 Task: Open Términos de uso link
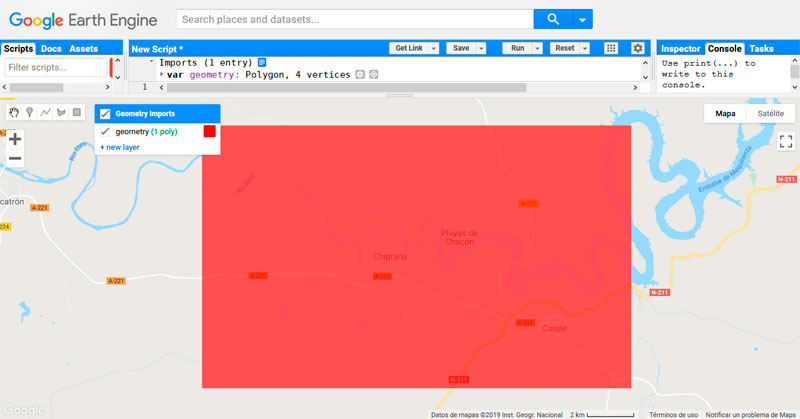tap(673, 415)
